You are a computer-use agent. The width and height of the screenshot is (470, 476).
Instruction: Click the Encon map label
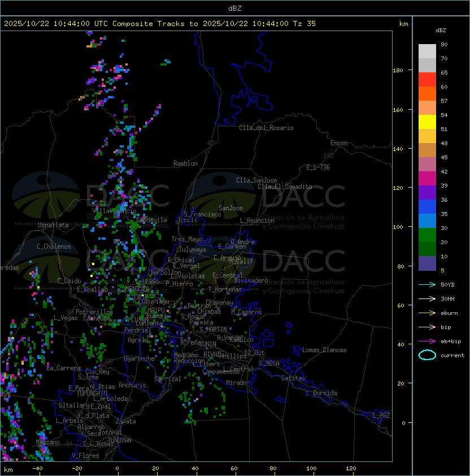(x=339, y=143)
